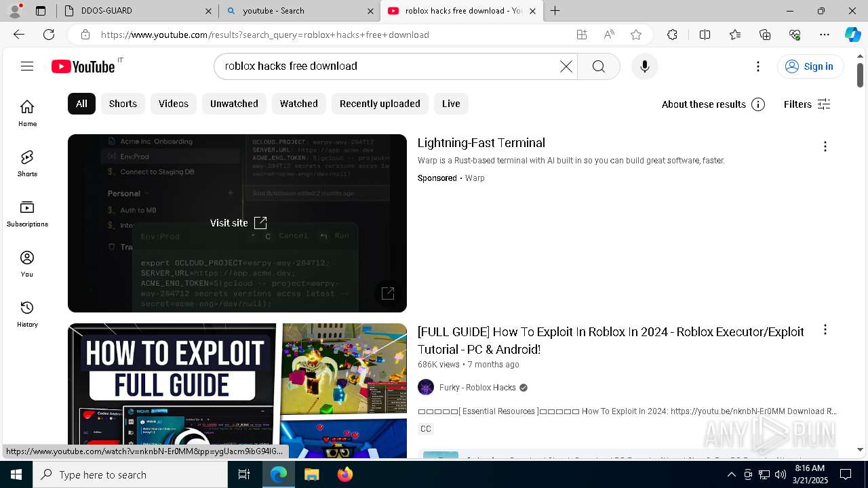
Task: Open Copilot in the browser
Action: pos(852,35)
